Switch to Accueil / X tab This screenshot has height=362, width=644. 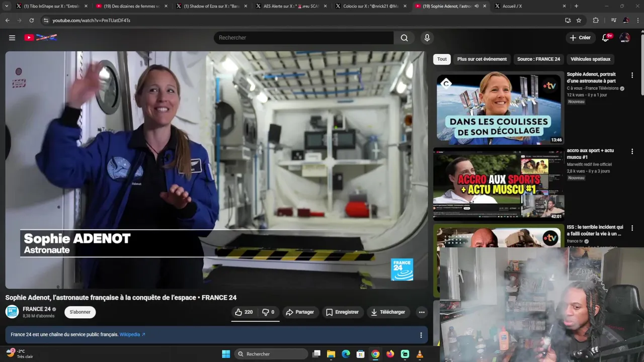(x=530, y=6)
